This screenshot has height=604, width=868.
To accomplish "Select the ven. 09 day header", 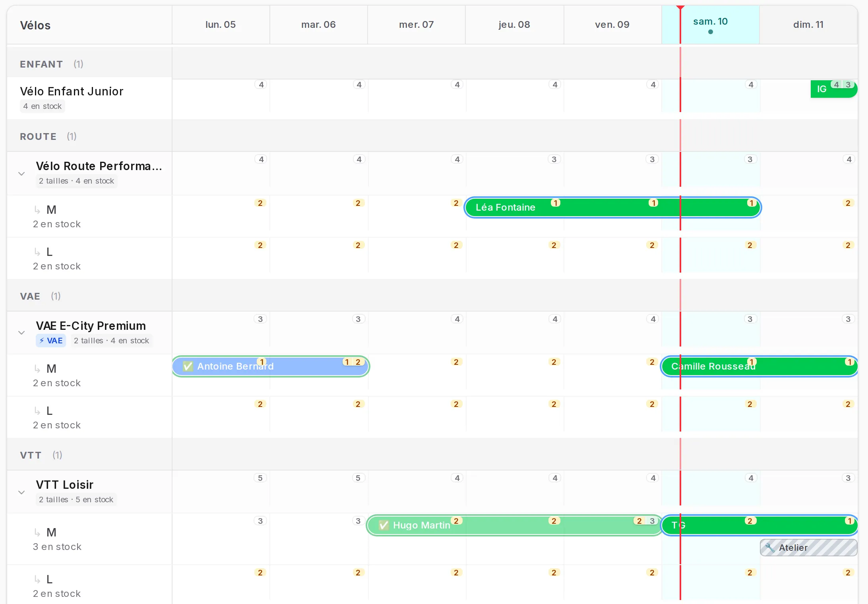I will (x=612, y=25).
